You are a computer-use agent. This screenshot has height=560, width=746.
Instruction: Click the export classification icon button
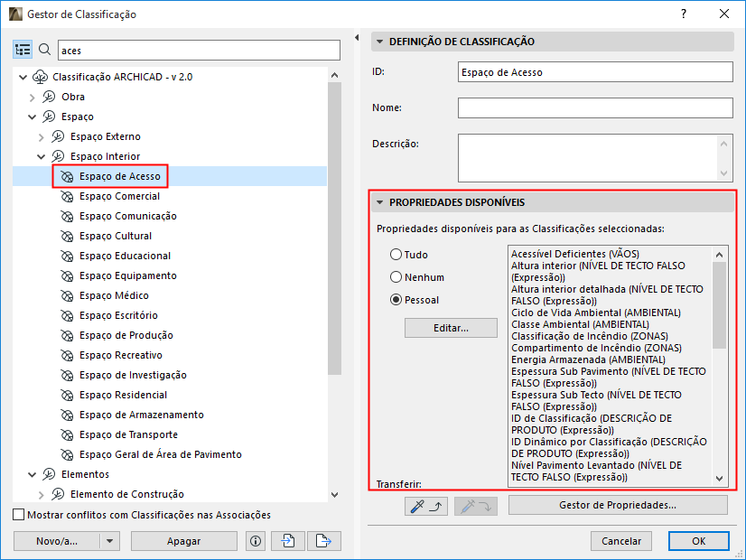coord(324,541)
